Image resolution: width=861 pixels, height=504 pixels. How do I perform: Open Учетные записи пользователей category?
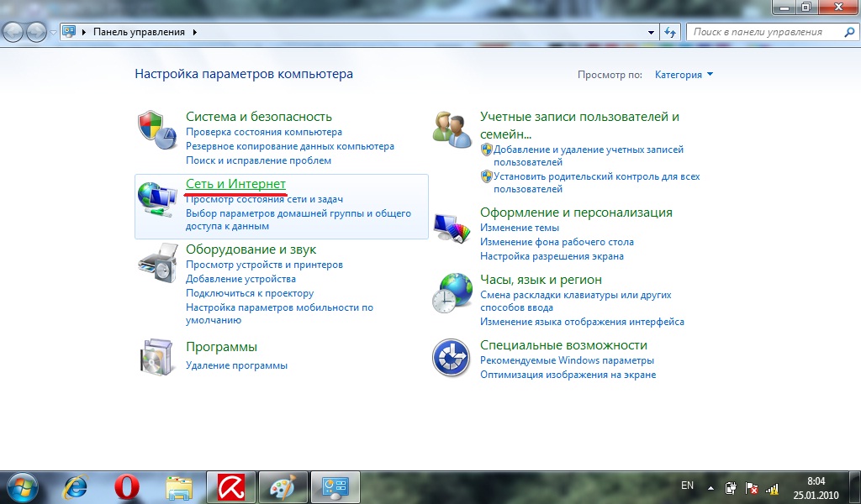pos(579,125)
